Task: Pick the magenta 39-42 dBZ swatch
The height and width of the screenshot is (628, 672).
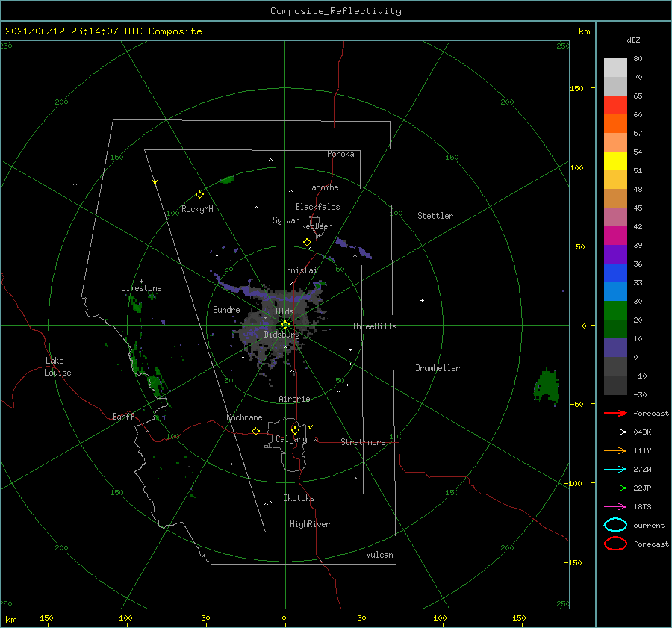Action: (x=615, y=236)
